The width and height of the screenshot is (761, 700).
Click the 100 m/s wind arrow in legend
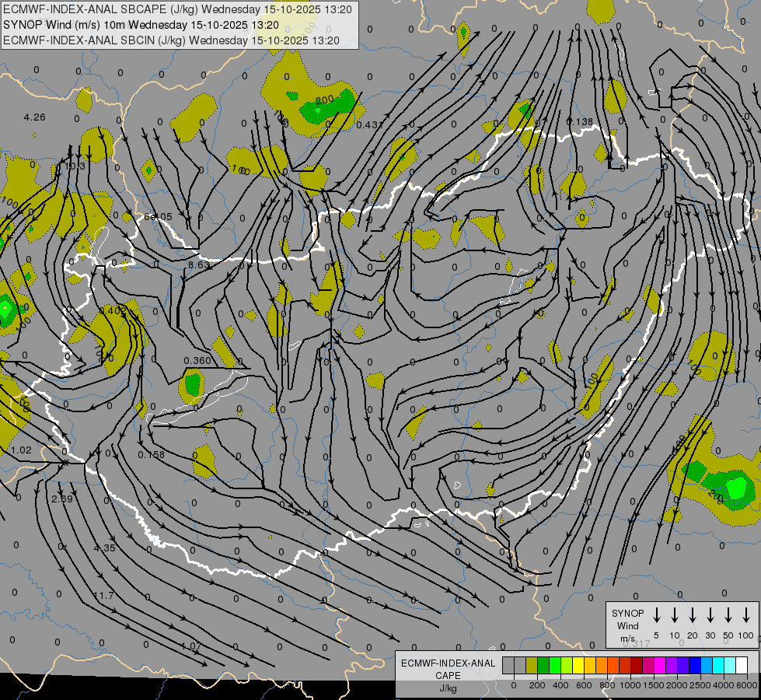point(746,615)
